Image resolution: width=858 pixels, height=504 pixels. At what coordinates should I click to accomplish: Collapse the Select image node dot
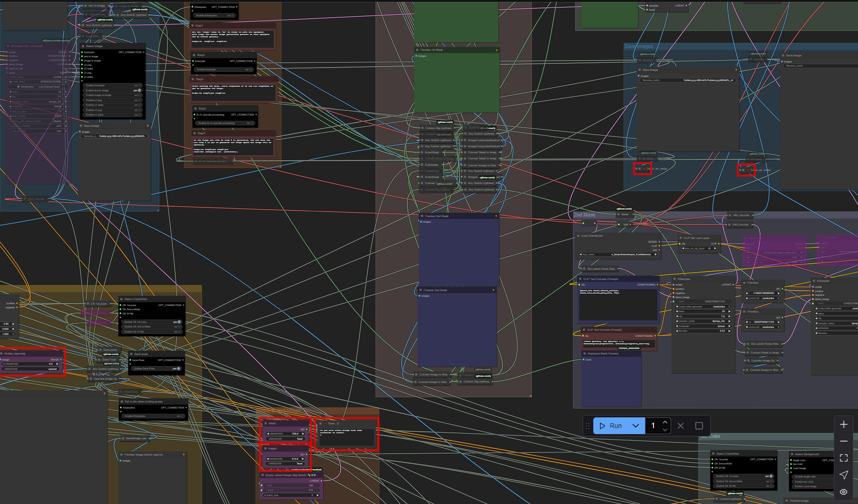tap(82, 46)
